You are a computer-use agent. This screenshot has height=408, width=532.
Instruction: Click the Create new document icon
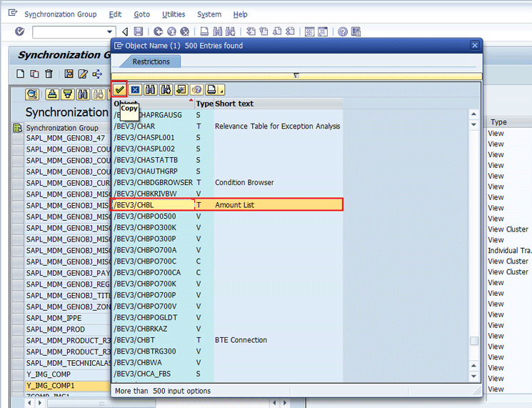(x=21, y=74)
